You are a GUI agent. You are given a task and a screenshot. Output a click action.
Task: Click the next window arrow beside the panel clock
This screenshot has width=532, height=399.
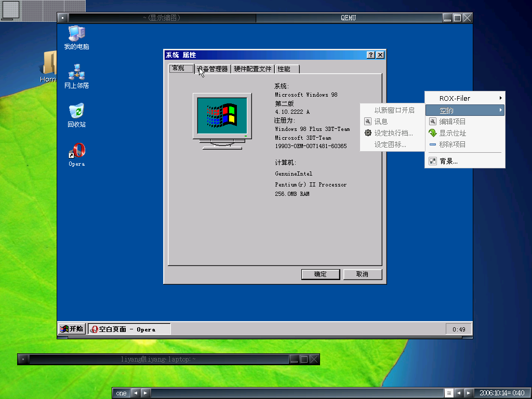469,393
